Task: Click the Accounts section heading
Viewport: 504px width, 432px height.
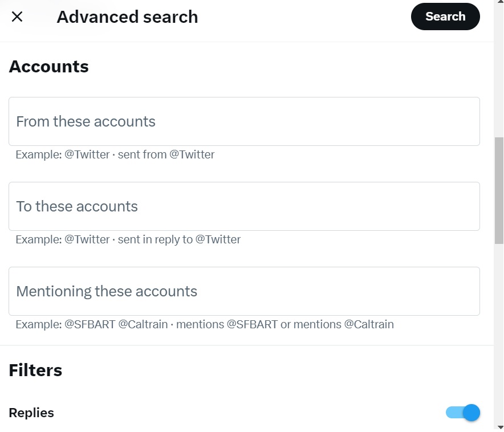Action: coord(49,67)
